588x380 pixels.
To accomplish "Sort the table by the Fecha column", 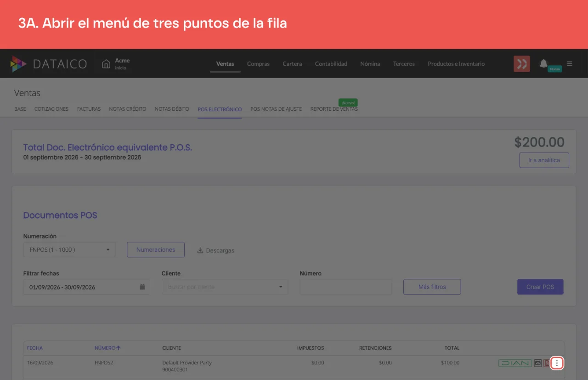I will pos(35,348).
